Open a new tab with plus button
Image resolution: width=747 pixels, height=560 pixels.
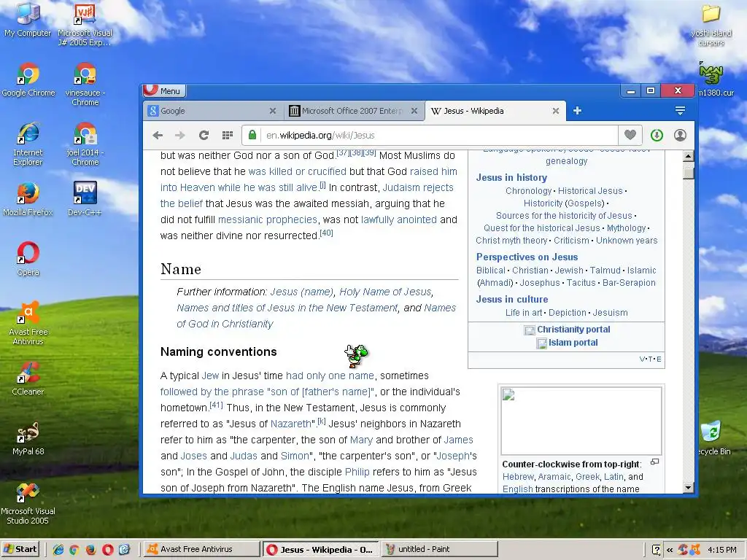(x=577, y=111)
